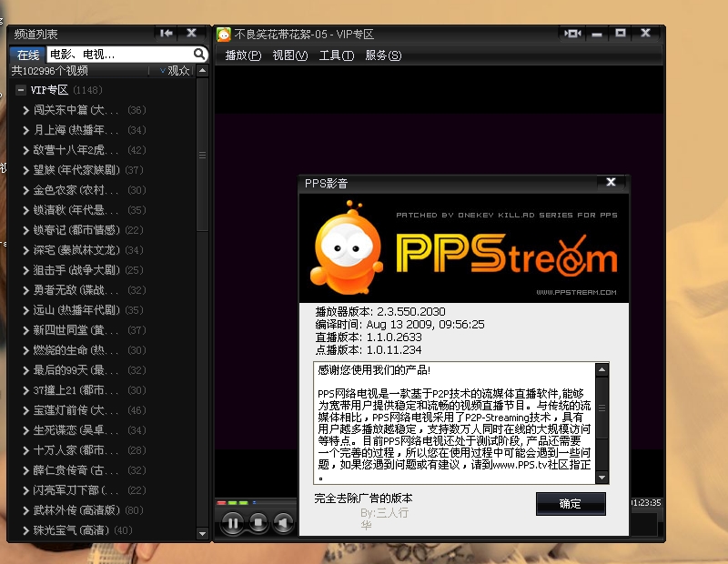728x564 pixels.
Task: Click the channel list scrollbar thumb
Action: tap(202, 155)
